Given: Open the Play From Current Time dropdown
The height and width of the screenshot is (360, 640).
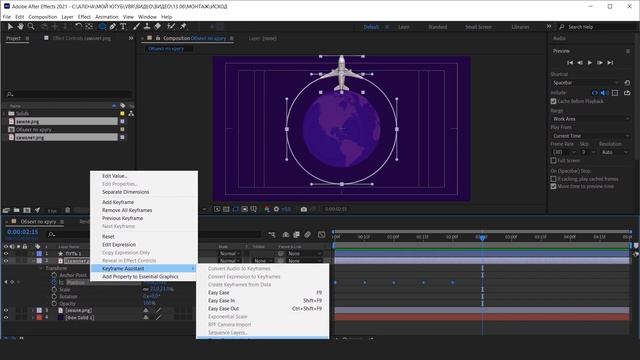Looking at the screenshot, I should tap(591, 136).
